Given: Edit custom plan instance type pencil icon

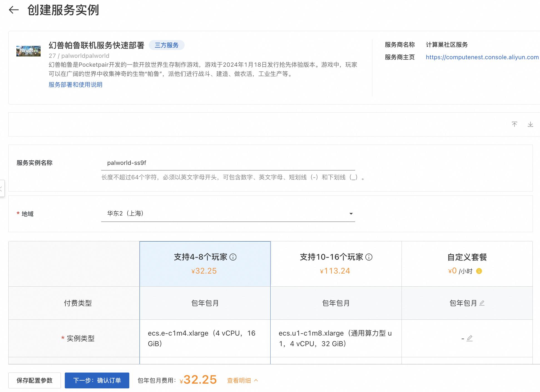Looking at the screenshot, I should point(469,338).
